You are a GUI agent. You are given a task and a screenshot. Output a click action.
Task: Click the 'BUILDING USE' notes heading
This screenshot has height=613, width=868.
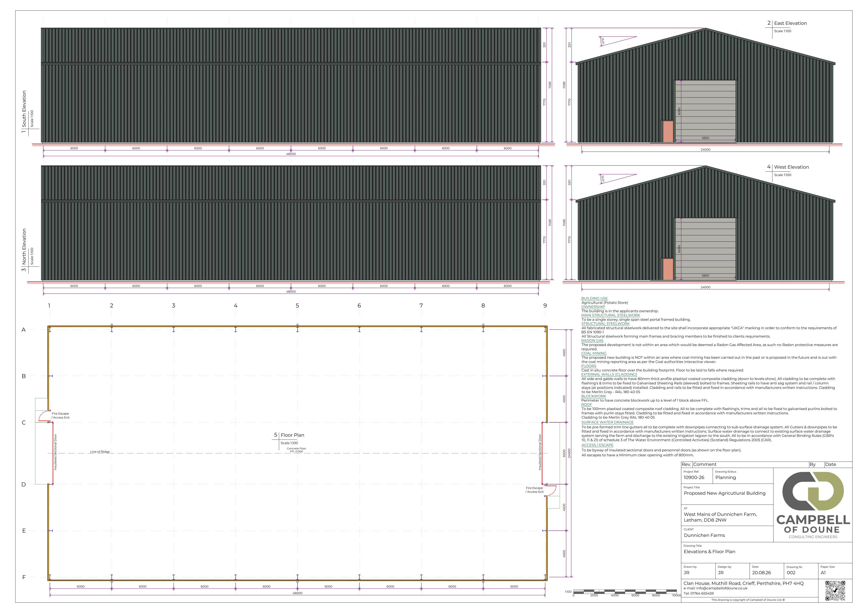(x=594, y=299)
